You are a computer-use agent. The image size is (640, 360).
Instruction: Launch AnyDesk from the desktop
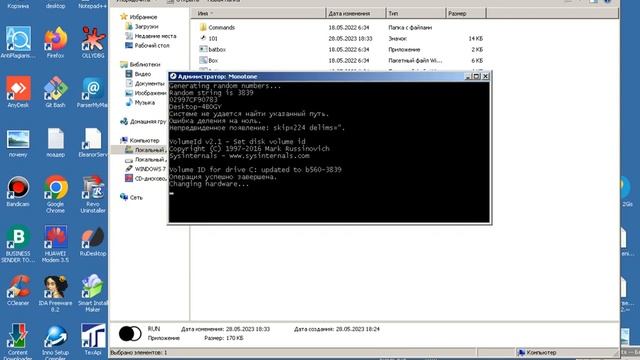[x=18, y=92]
